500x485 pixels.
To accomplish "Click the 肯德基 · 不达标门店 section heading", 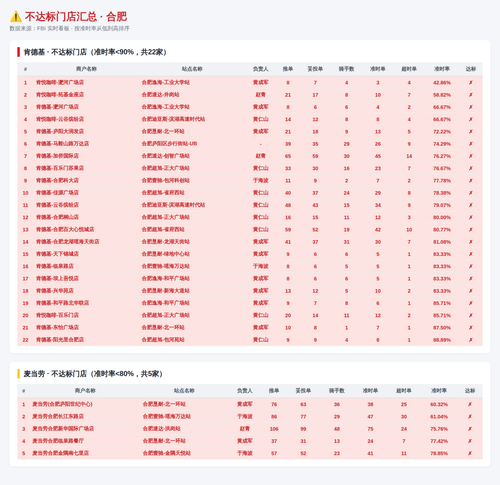I will [x=95, y=52].
